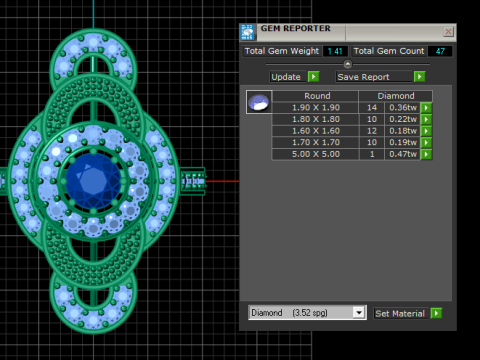Click green arrow for 5.00 X 5.00 row

(x=426, y=154)
